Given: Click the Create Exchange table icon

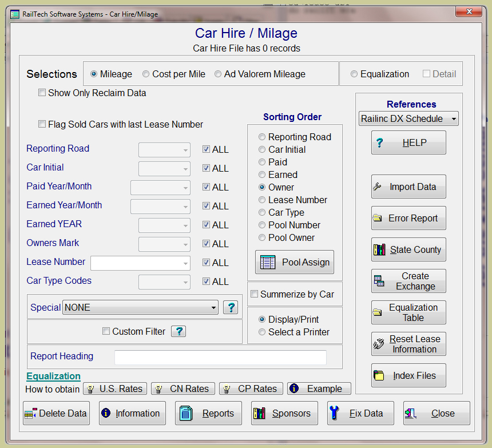Looking at the screenshot, I should pos(379,281).
